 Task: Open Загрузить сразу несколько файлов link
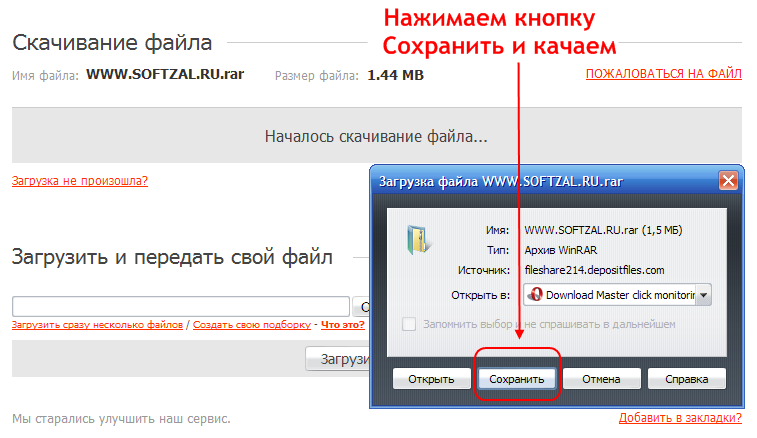[97, 325]
